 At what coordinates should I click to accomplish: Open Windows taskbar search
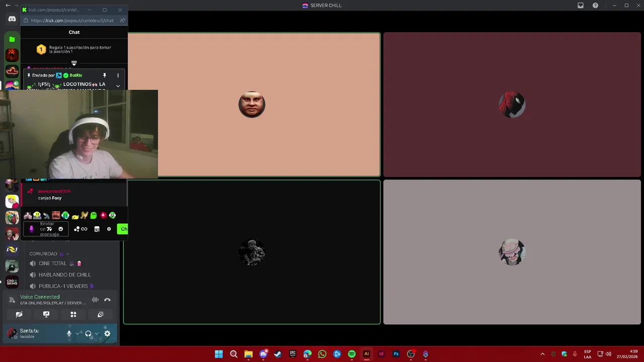click(233, 354)
